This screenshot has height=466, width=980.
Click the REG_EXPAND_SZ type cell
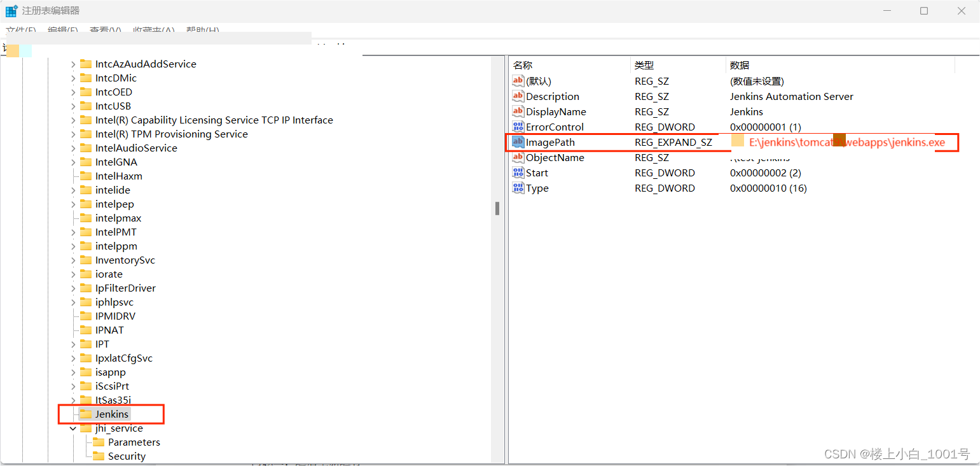point(673,142)
